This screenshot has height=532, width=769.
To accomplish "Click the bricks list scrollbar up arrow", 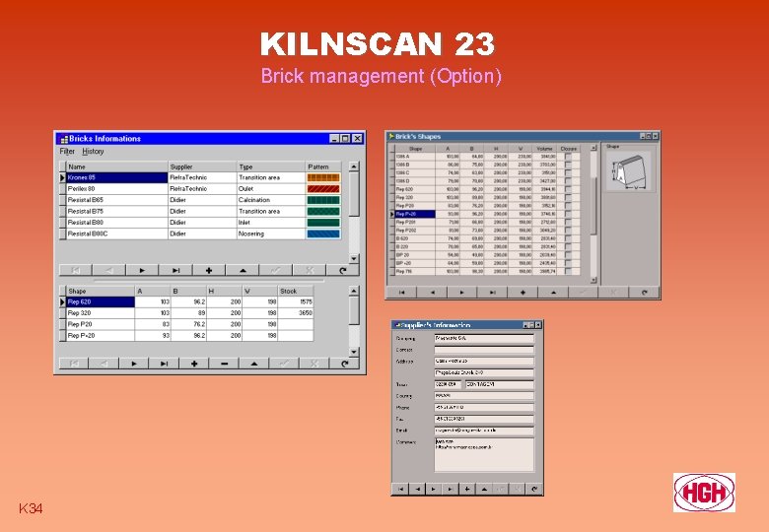I will click(x=354, y=166).
